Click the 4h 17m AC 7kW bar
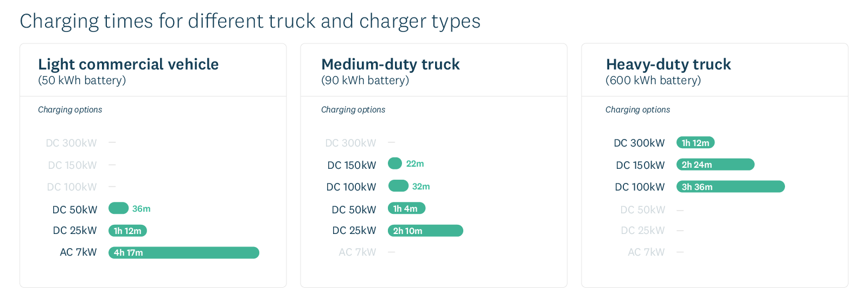The image size is (868, 304). coord(183,253)
